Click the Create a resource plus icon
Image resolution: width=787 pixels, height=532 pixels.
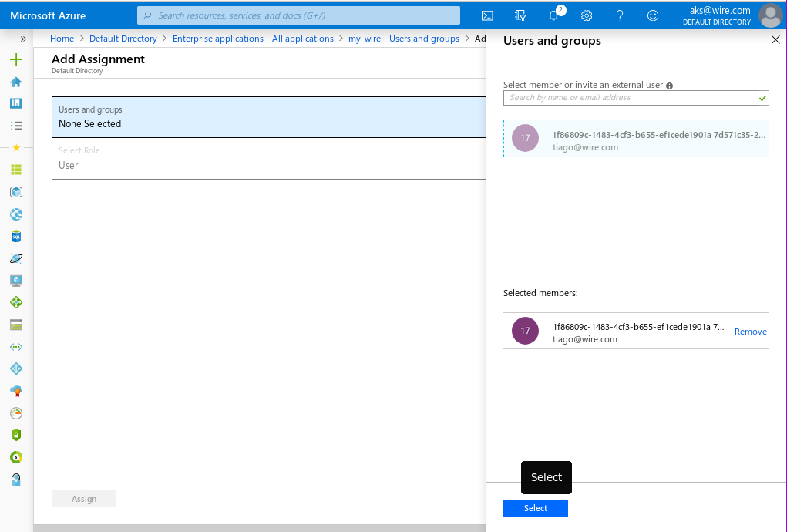tap(16, 60)
